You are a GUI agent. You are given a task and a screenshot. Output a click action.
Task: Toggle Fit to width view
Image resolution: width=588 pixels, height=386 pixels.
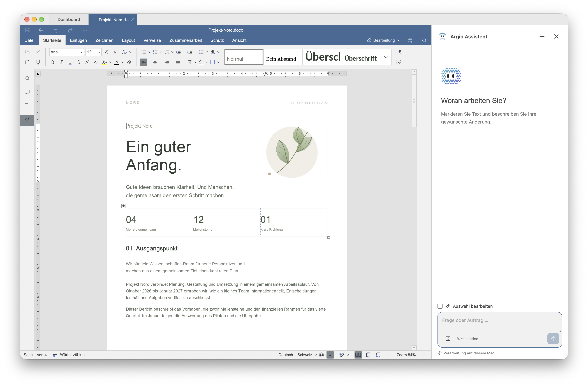378,355
